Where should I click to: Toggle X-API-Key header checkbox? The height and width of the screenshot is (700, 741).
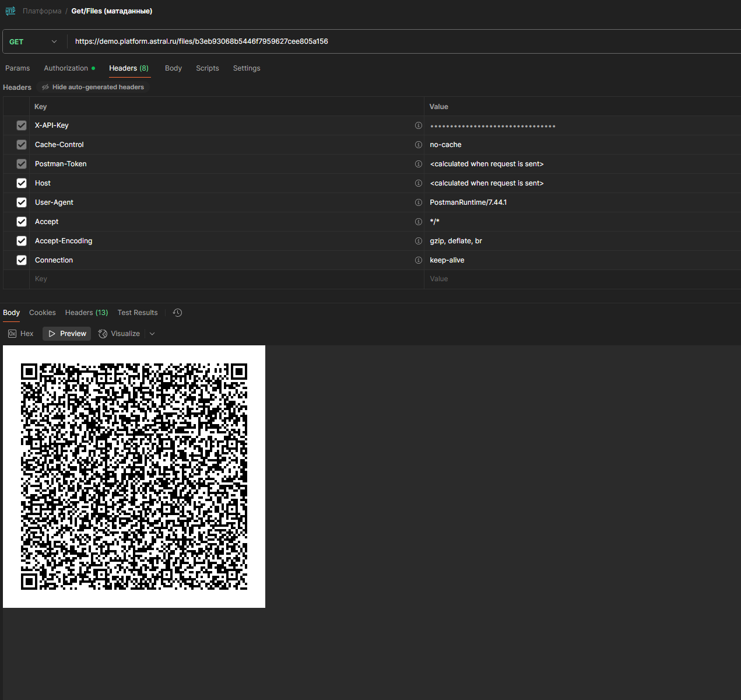[22, 125]
